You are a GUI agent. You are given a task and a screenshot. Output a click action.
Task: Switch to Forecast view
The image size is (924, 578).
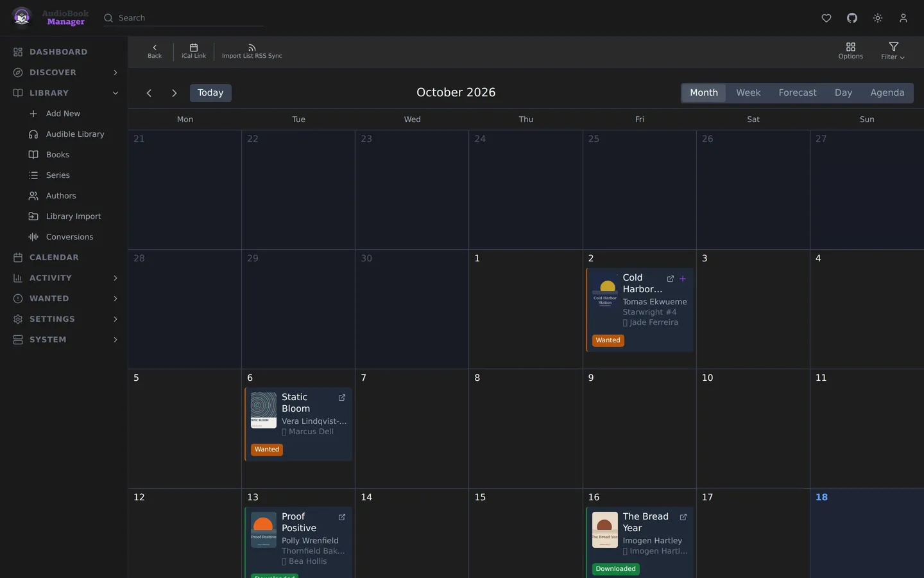(798, 93)
